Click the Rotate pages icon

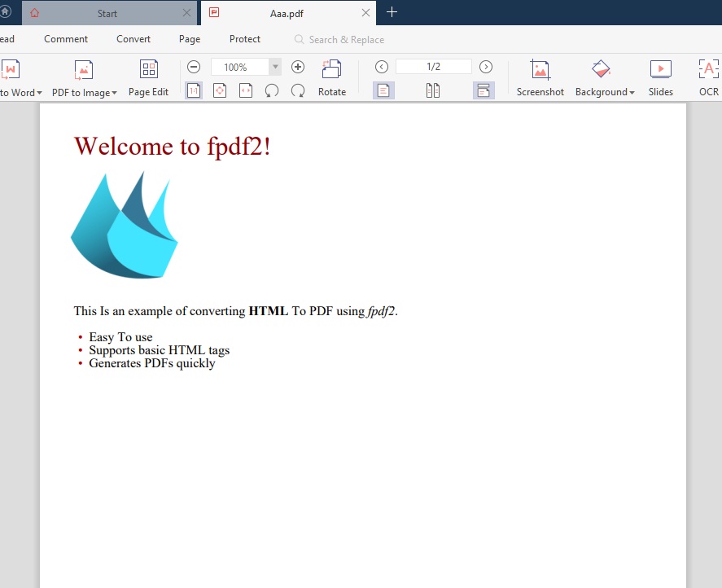click(x=331, y=69)
